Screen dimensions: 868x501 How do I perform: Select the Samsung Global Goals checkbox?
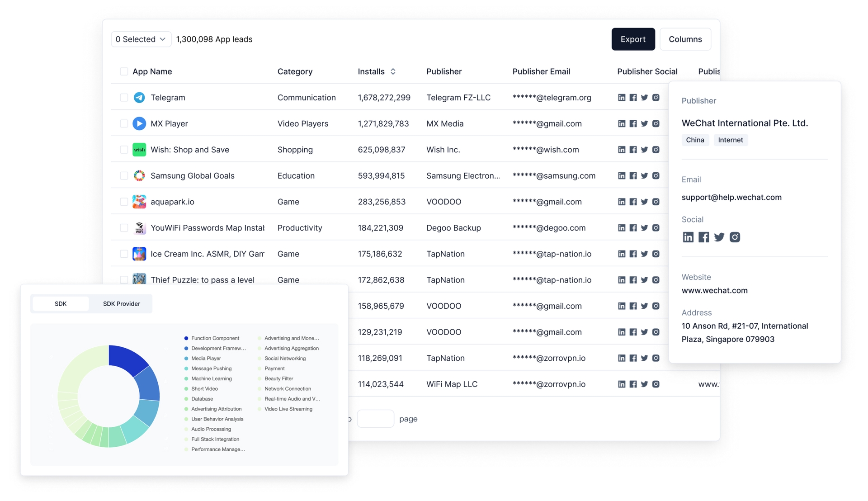[x=124, y=175]
